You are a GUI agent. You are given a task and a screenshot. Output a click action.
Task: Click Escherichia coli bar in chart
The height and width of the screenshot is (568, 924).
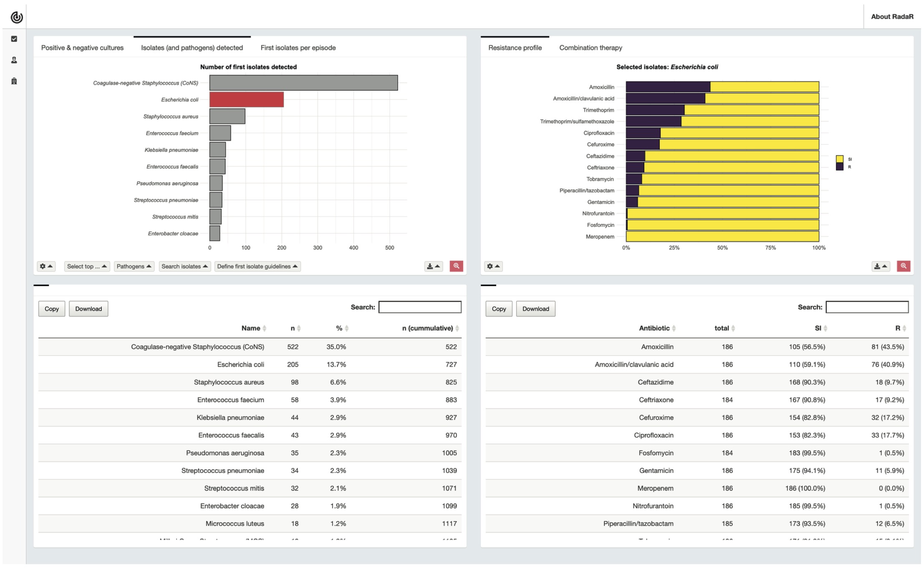(244, 98)
